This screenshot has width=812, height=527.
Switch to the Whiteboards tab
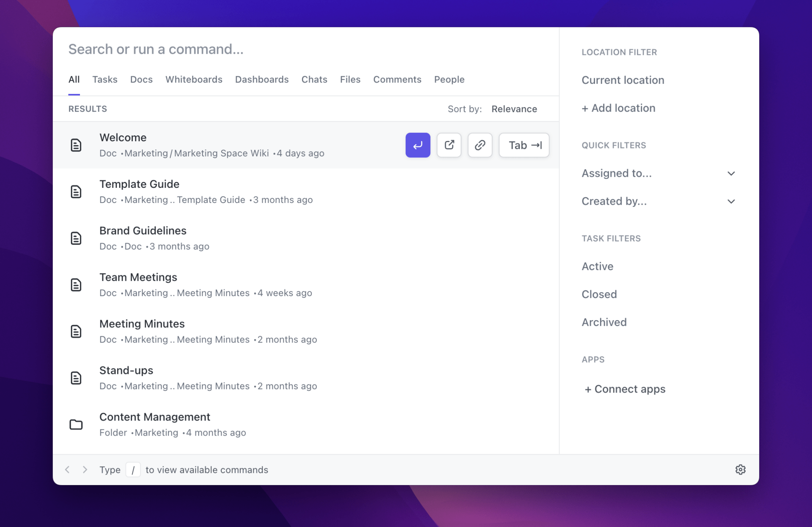tap(194, 80)
